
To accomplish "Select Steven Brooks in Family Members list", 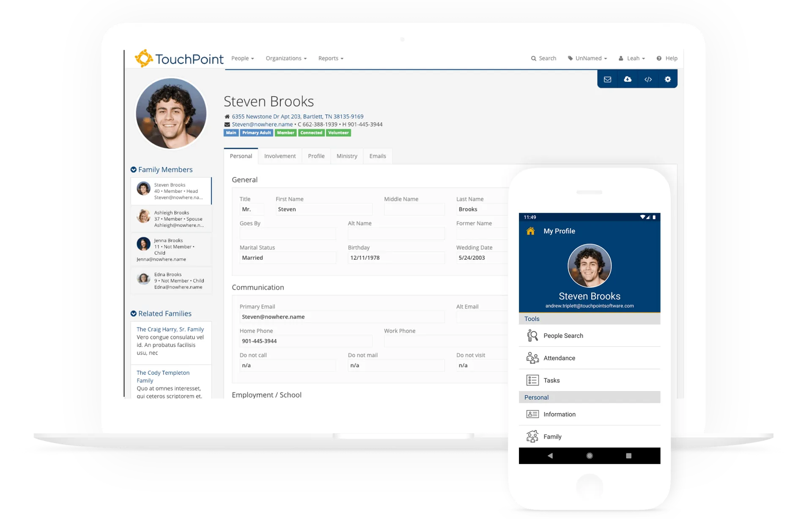I will [171, 191].
